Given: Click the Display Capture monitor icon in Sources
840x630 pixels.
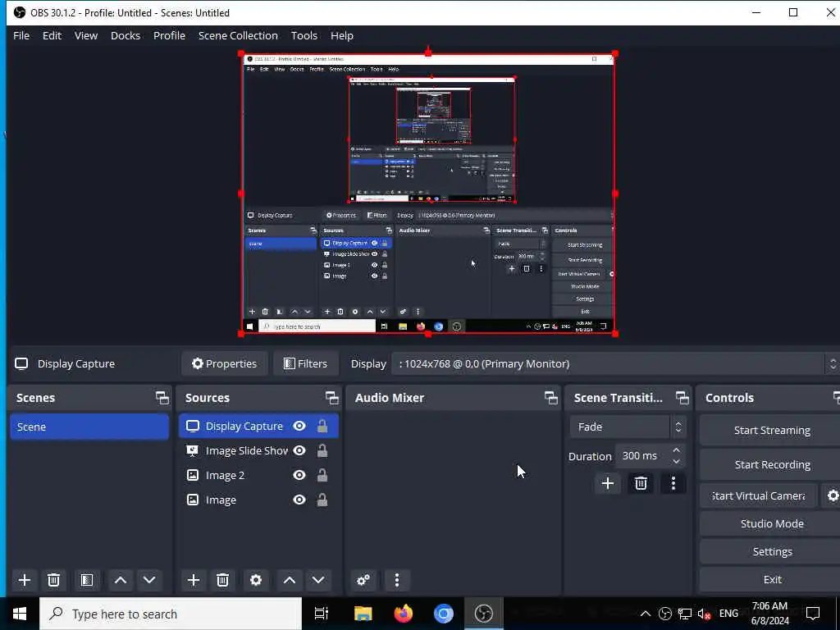Looking at the screenshot, I should click(x=192, y=426).
